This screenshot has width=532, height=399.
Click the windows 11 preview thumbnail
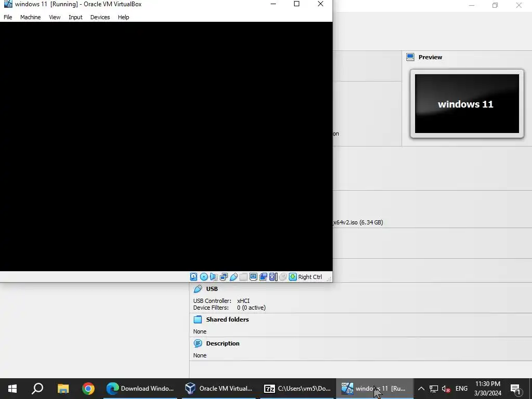[467, 104]
